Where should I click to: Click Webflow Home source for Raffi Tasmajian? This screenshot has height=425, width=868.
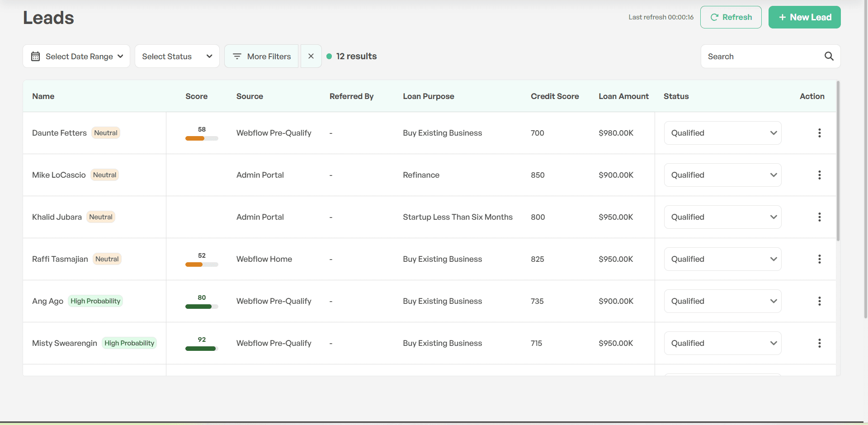point(264,259)
